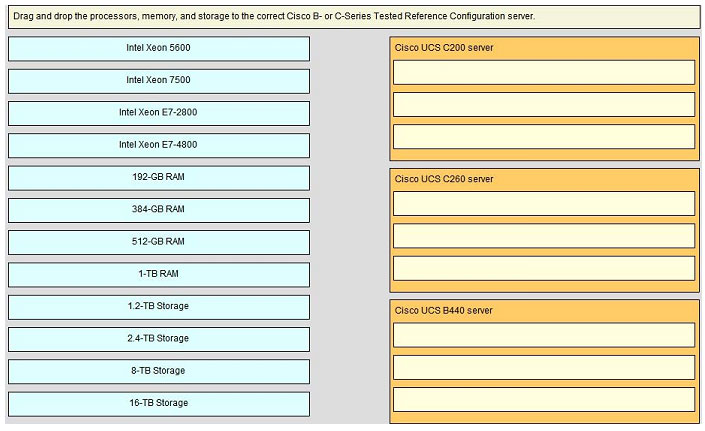Click first empty slot under Cisco UCS B440 server

click(544, 335)
